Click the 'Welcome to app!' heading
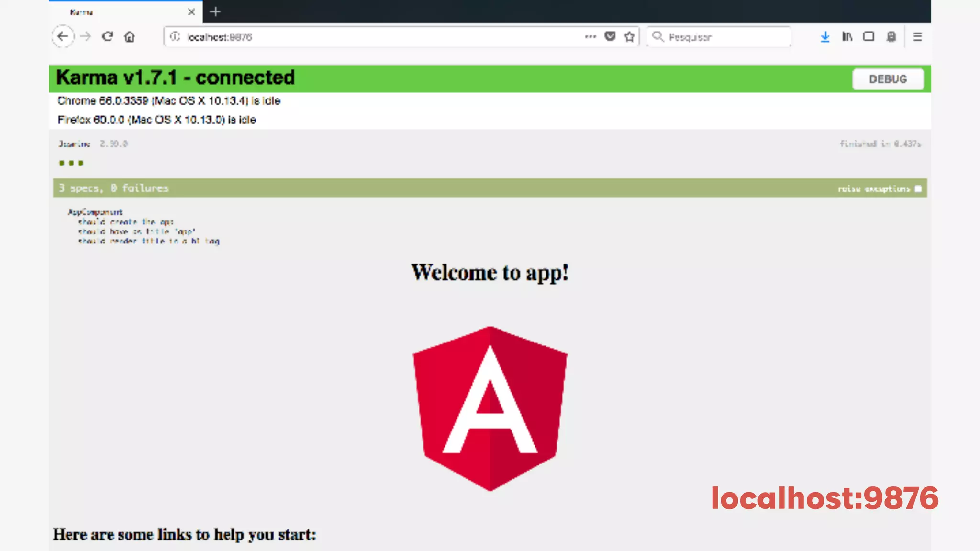 [490, 273]
